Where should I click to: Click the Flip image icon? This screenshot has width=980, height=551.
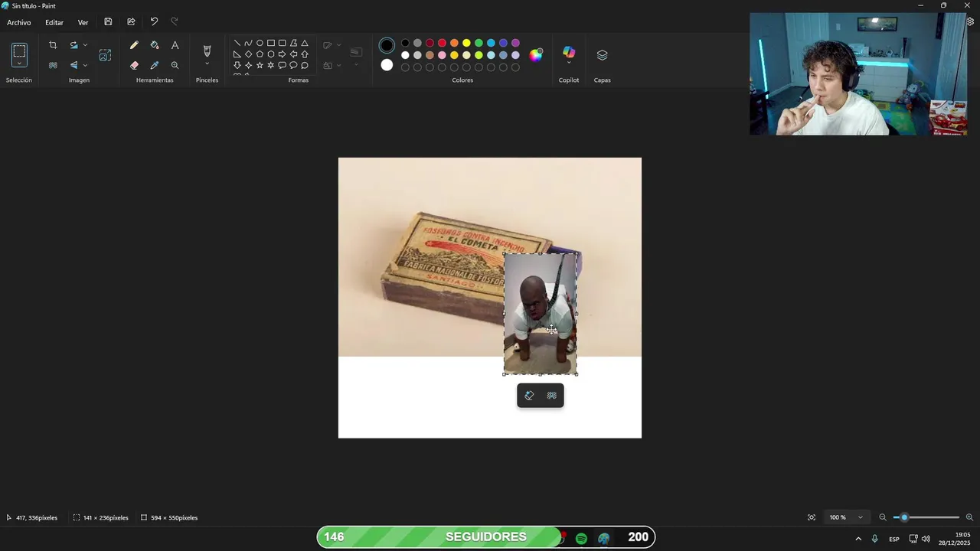tap(73, 65)
